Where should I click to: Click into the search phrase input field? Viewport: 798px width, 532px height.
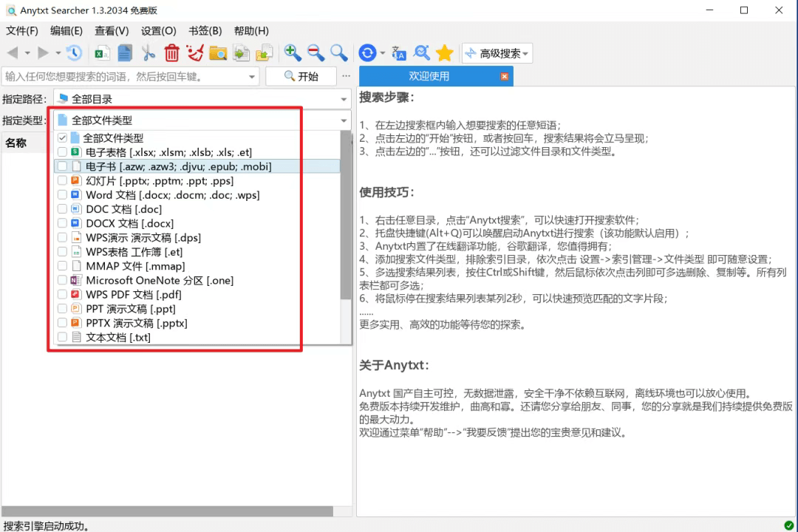pos(125,76)
